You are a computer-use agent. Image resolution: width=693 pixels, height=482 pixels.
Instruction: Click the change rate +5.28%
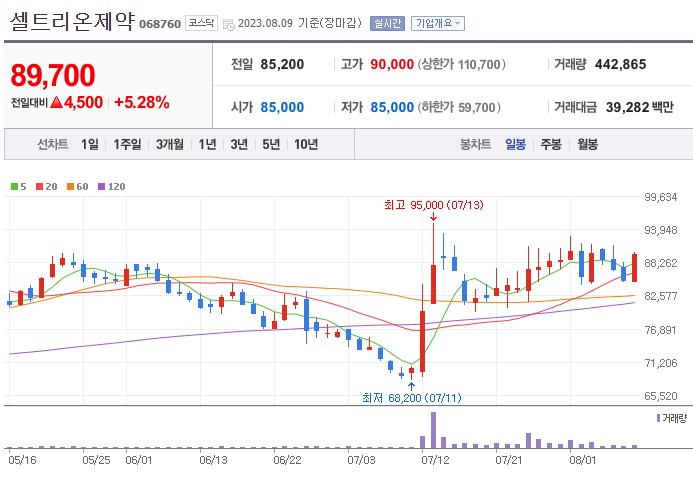pos(142,102)
